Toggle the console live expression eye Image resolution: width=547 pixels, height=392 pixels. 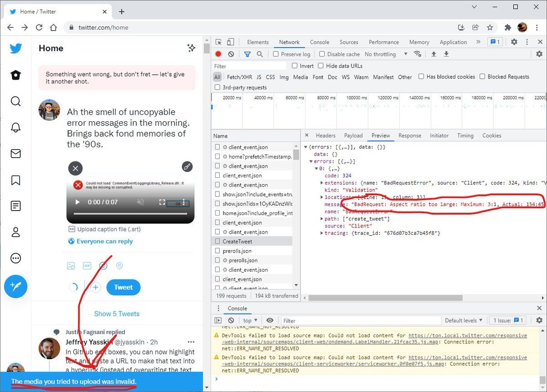[270, 320]
